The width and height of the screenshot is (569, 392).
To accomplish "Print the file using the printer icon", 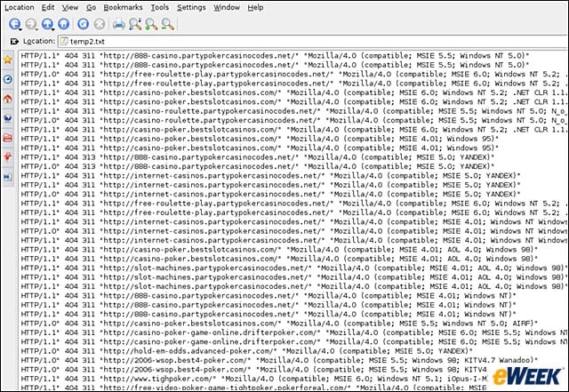I will pyautogui.click(x=118, y=24).
